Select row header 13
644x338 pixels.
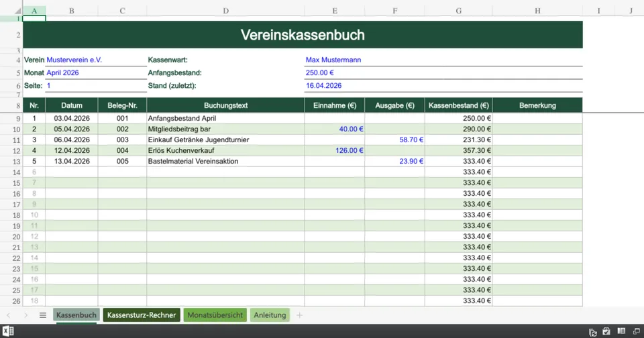coord(11,162)
